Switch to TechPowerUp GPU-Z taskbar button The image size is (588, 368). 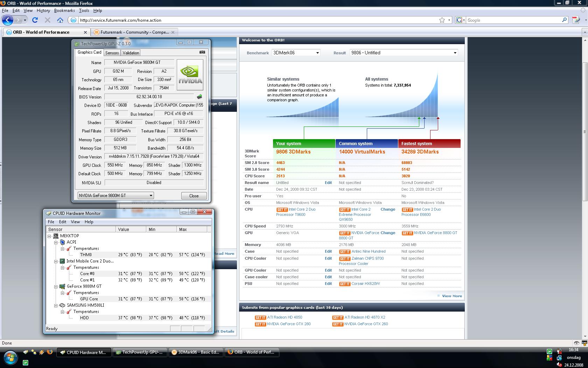pyautogui.click(x=140, y=352)
